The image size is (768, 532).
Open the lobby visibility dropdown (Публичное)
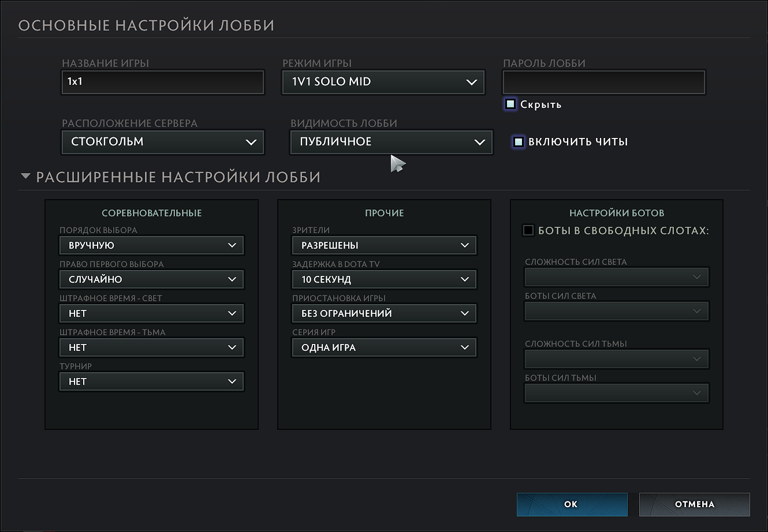[x=392, y=142]
